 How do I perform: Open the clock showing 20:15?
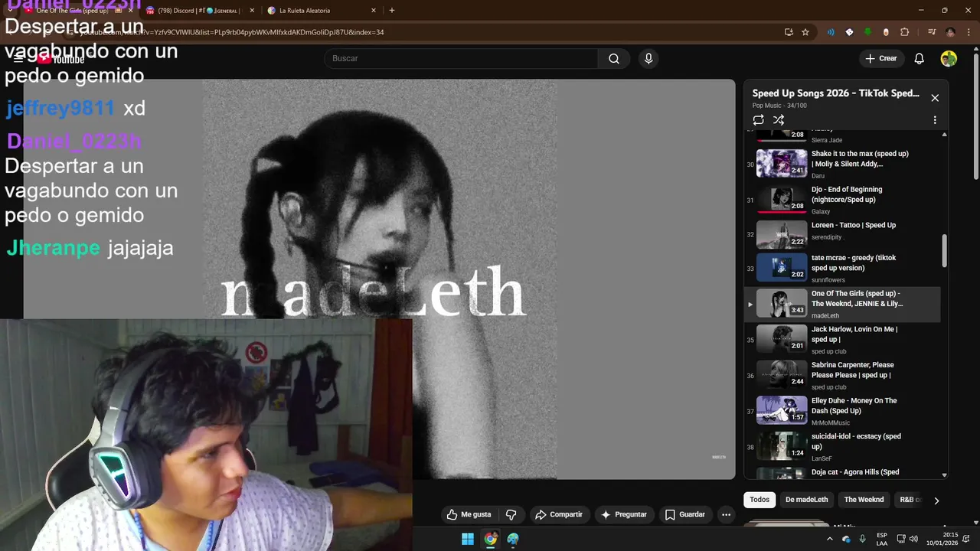[x=942, y=539]
